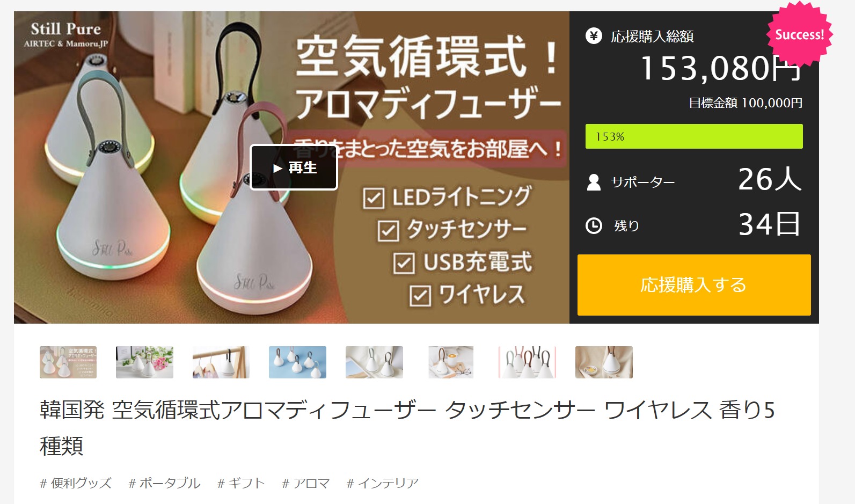This screenshot has width=855, height=504.
Task: Select the thumbnail showing colored strap diffusers
Action: pyautogui.click(x=527, y=362)
